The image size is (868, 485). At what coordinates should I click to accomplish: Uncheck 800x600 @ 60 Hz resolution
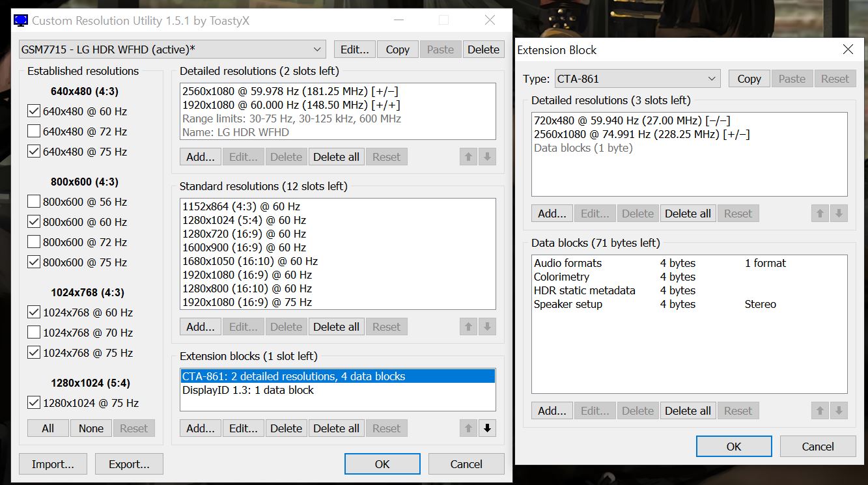(34, 222)
